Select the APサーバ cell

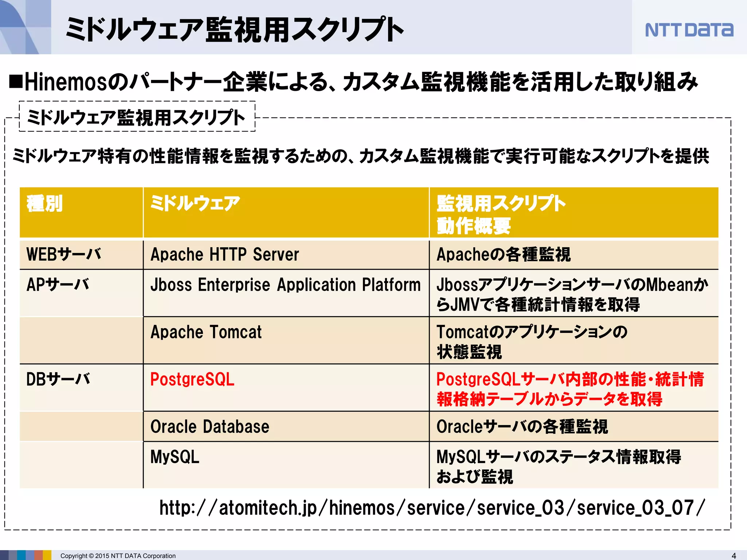tap(81, 293)
